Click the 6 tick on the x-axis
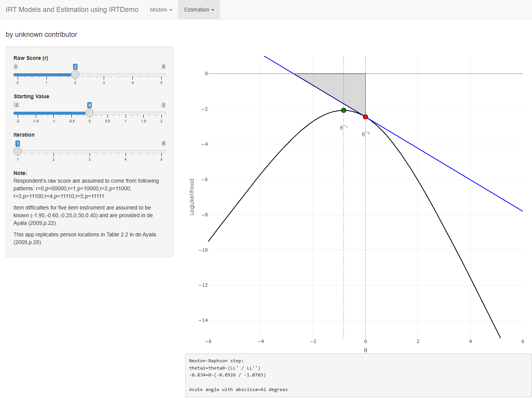 click(523, 342)
